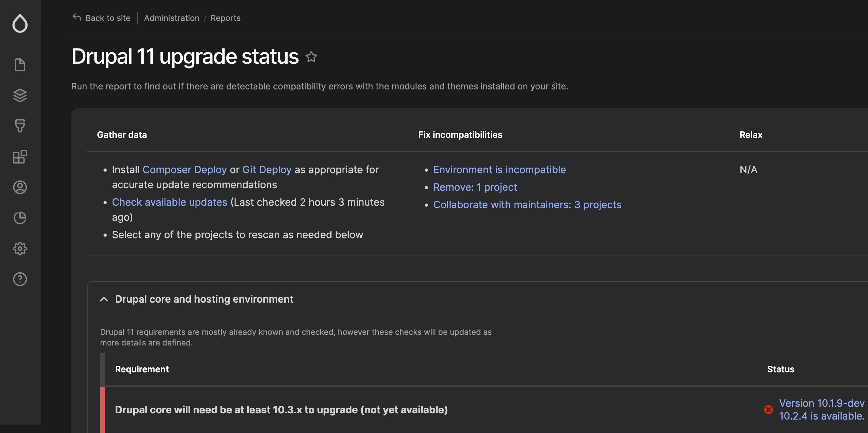The height and width of the screenshot is (433, 868).
Task: Go back to site via the Back to site link
Action: (x=108, y=18)
